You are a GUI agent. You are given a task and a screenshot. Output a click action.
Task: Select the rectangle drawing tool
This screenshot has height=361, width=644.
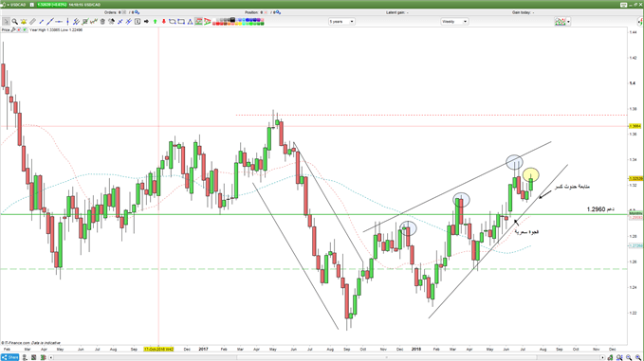tap(181, 22)
